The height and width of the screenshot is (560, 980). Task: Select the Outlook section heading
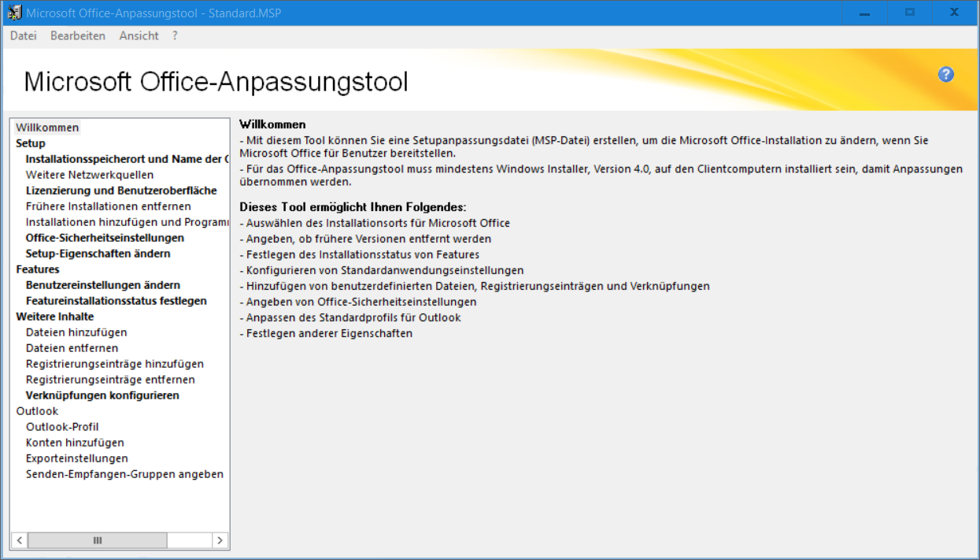point(37,411)
